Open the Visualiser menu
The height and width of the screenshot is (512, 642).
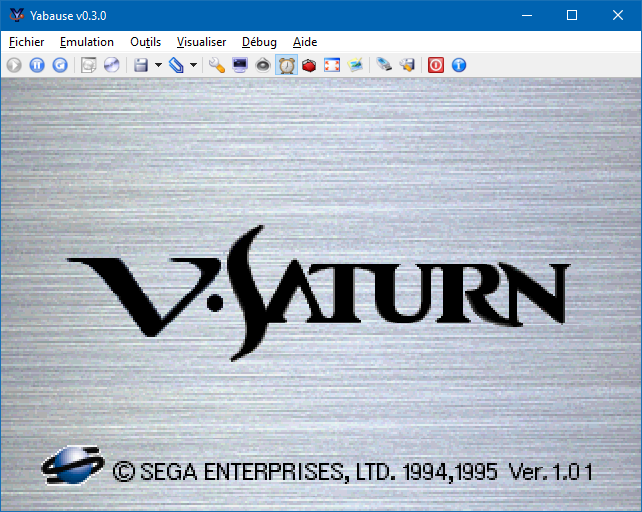coord(201,42)
